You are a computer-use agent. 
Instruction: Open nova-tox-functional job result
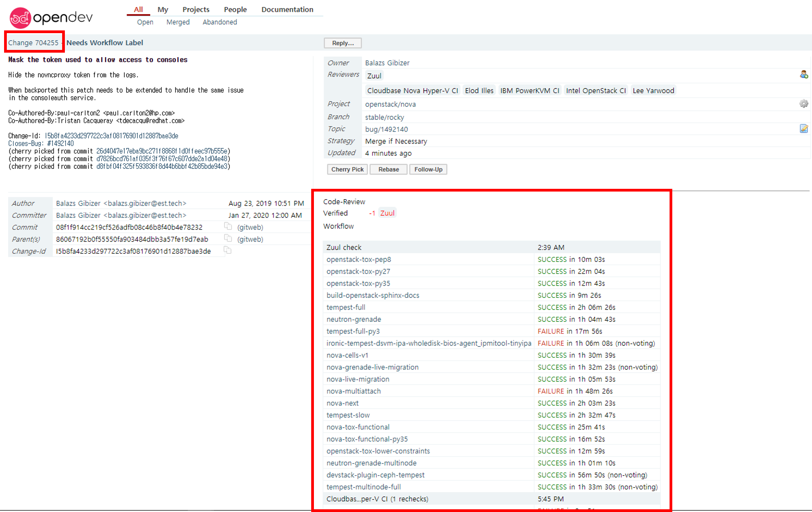(358, 427)
